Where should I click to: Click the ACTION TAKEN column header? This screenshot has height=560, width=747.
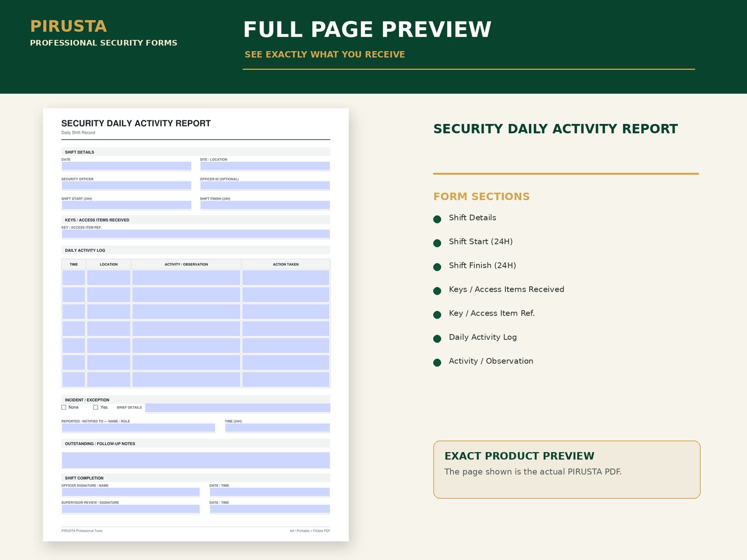286,264
